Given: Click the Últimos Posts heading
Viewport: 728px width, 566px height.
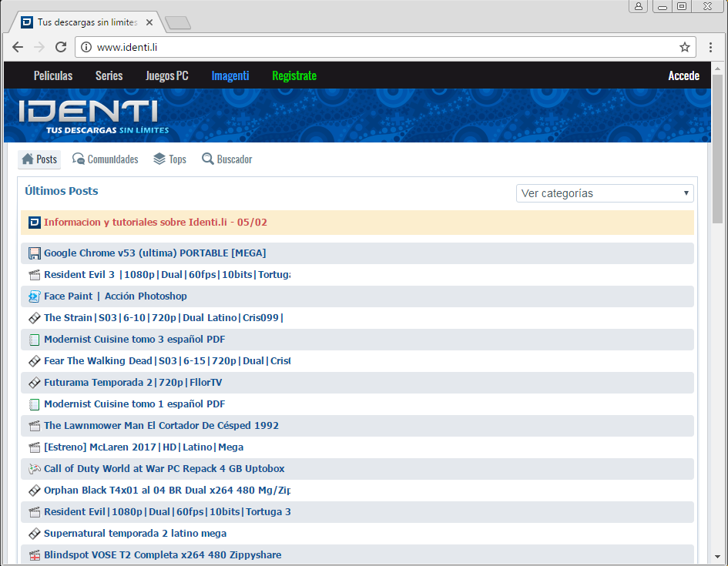Looking at the screenshot, I should coord(62,191).
